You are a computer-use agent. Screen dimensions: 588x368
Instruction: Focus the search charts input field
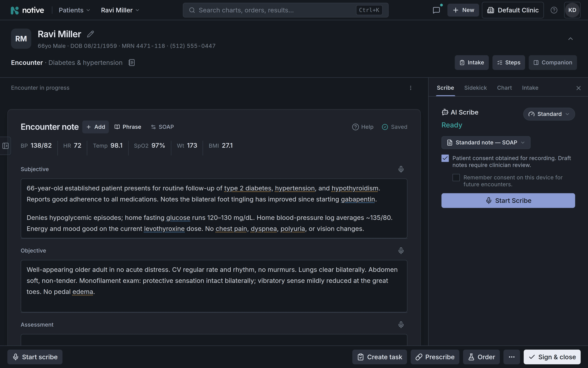point(285,10)
